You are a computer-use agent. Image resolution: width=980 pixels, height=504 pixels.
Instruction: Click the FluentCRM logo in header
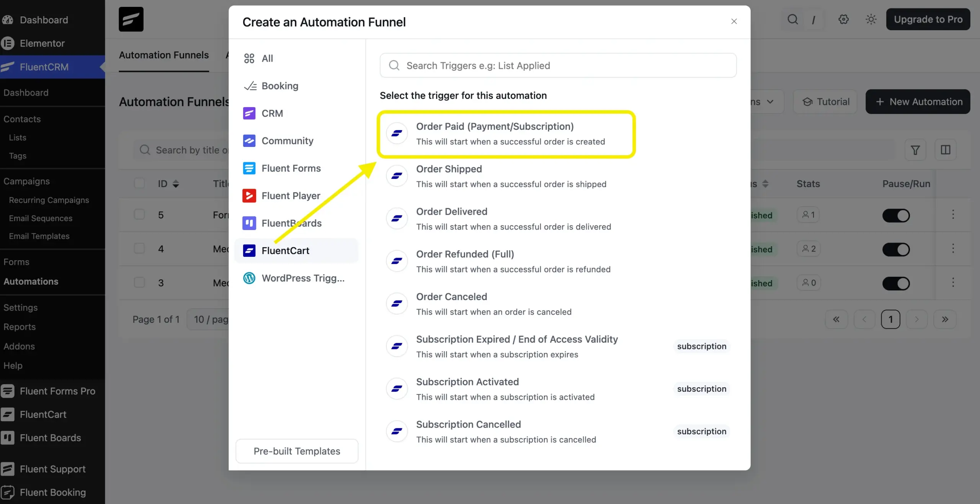[x=131, y=19]
